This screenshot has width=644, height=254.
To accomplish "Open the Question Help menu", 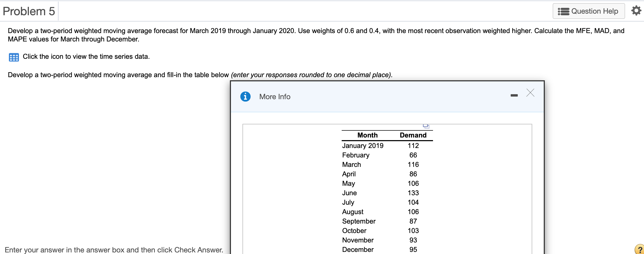I will click(589, 11).
